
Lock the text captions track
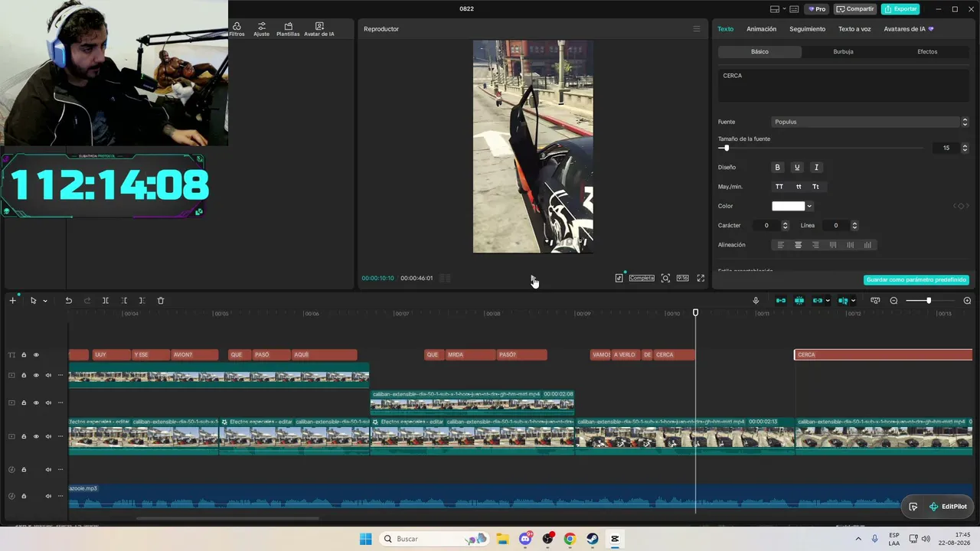pyautogui.click(x=24, y=355)
